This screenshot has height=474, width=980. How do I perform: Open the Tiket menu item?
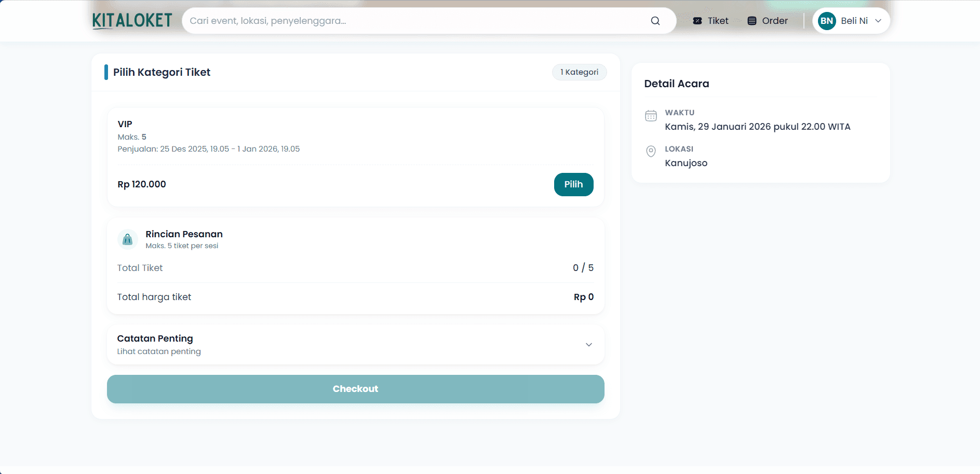(710, 21)
